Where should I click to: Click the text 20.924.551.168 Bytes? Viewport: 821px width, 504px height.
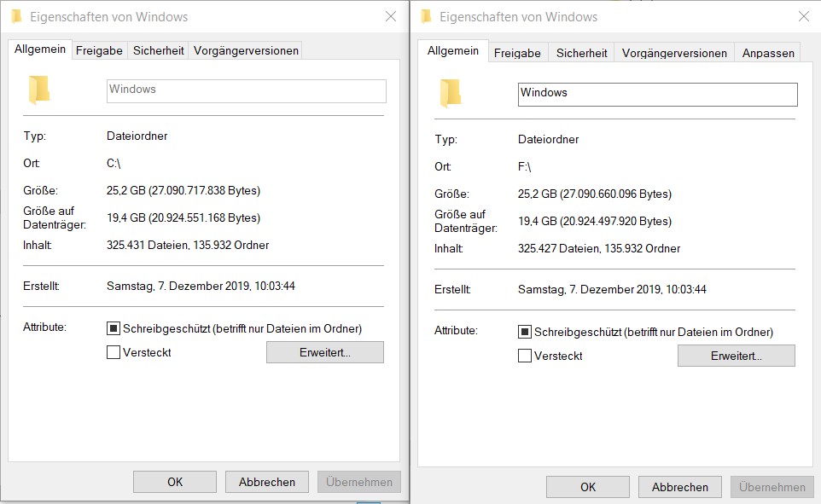point(204,217)
